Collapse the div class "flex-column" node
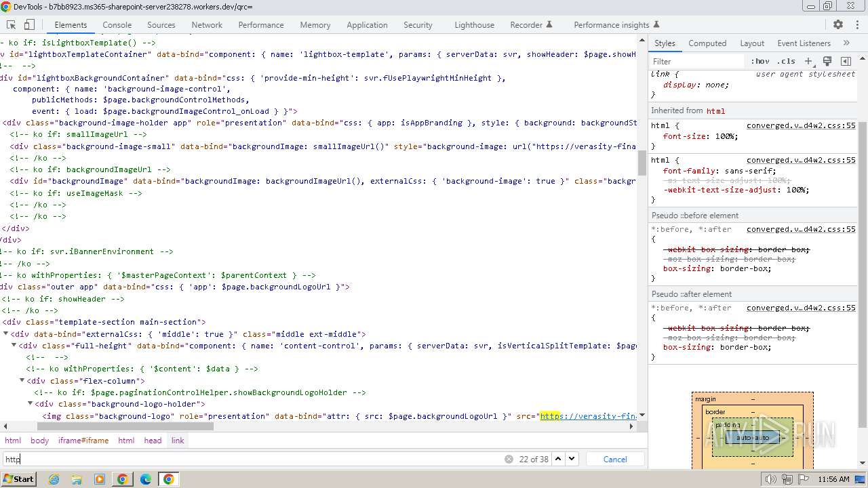 [22, 380]
